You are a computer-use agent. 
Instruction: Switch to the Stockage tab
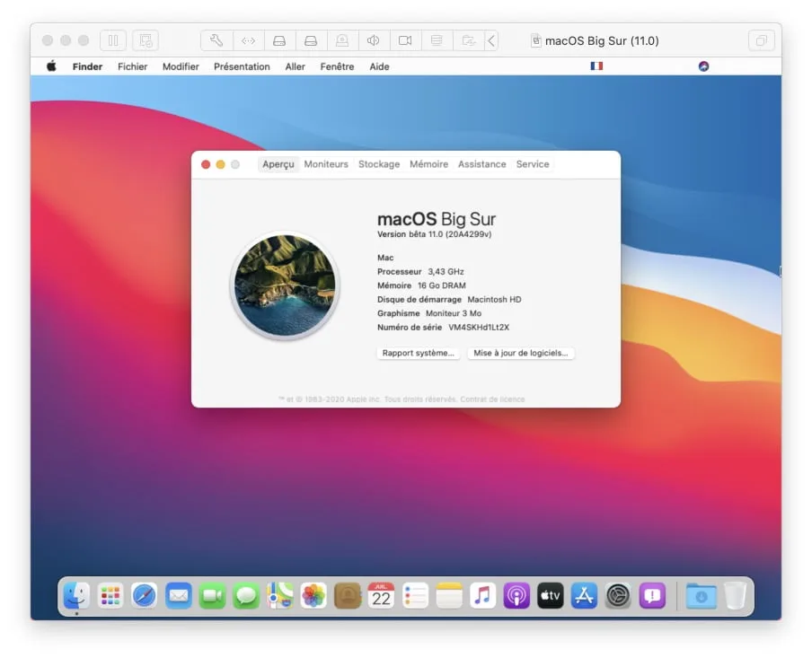[378, 164]
